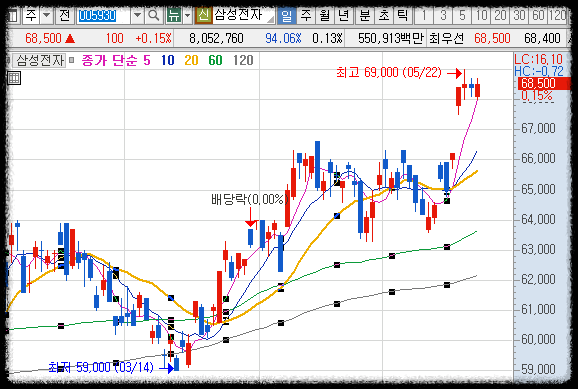The image size is (578, 389).
Task: Click the 67,000 price axis label
Action: tap(539, 128)
